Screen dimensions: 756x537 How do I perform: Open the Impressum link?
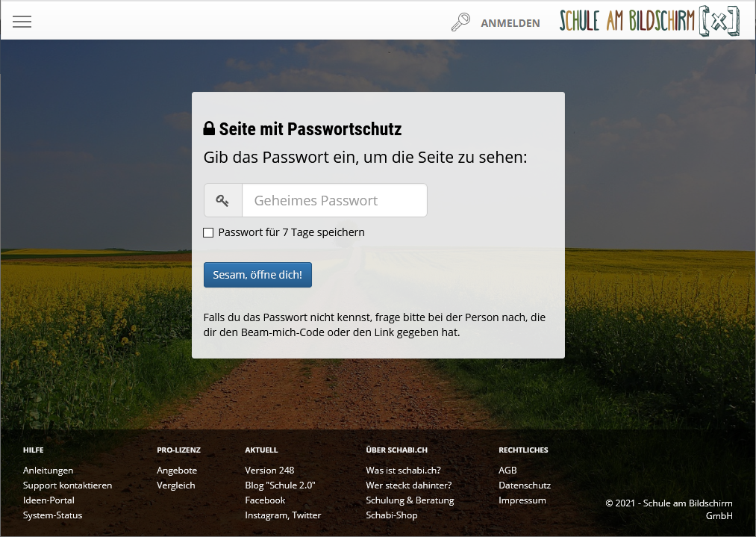[522, 500]
